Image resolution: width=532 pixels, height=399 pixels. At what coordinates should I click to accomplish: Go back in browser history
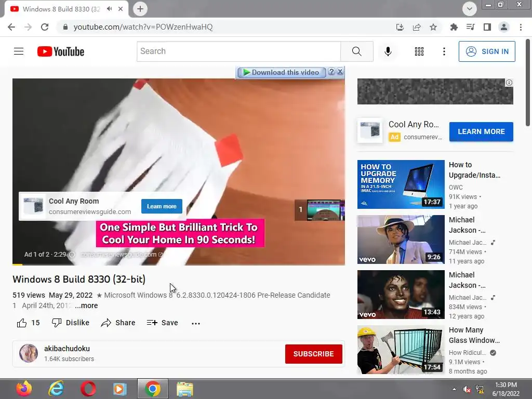11,27
